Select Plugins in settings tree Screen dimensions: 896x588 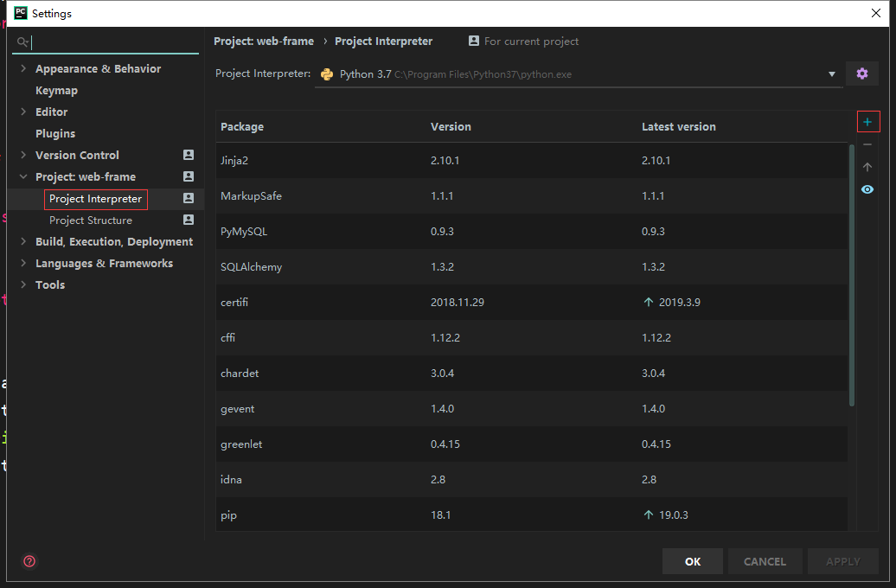pos(55,134)
